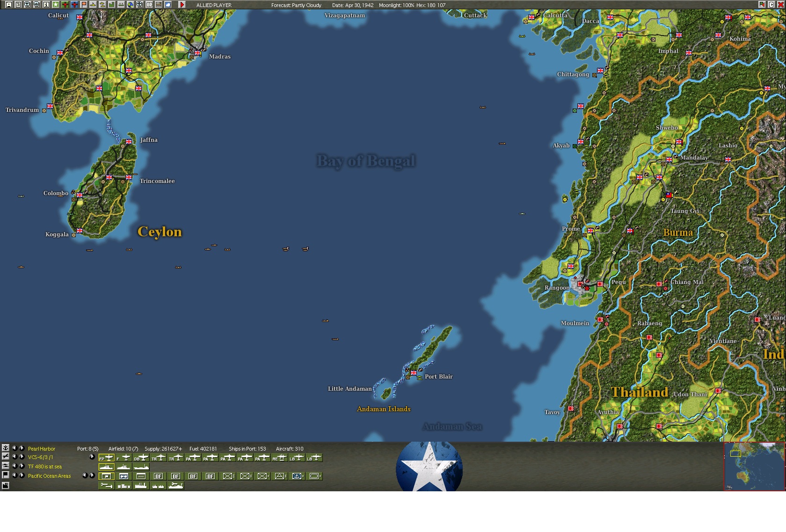
Task: Click the "Jaffna" map label
Action: (x=149, y=140)
